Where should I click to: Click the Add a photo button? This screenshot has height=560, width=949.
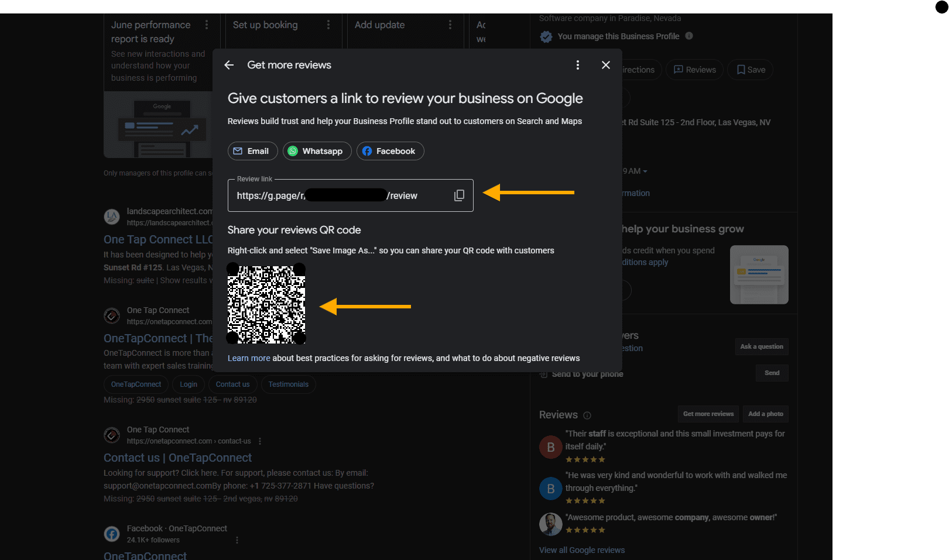pyautogui.click(x=766, y=414)
